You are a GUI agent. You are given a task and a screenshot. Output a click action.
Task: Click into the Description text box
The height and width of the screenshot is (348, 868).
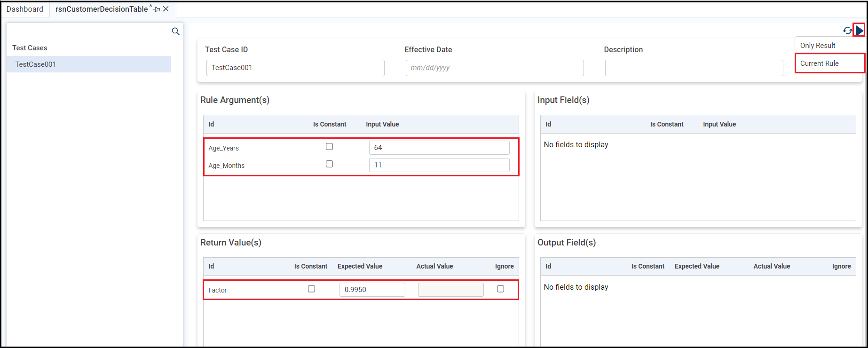(x=694, y=68)
